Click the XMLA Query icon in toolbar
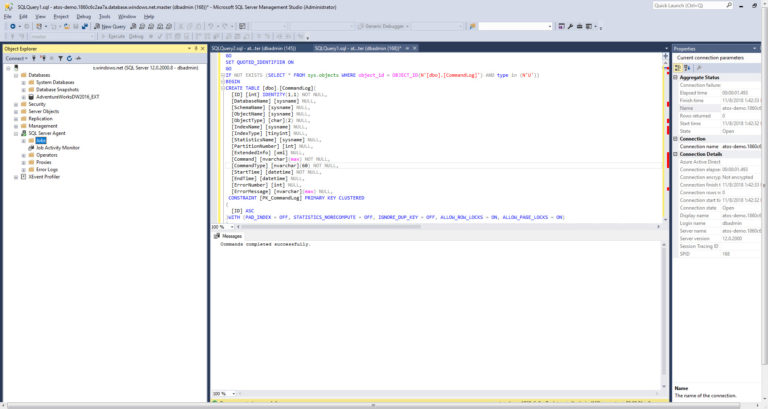This screenshot has height=409, width=768. coord(160,26)
